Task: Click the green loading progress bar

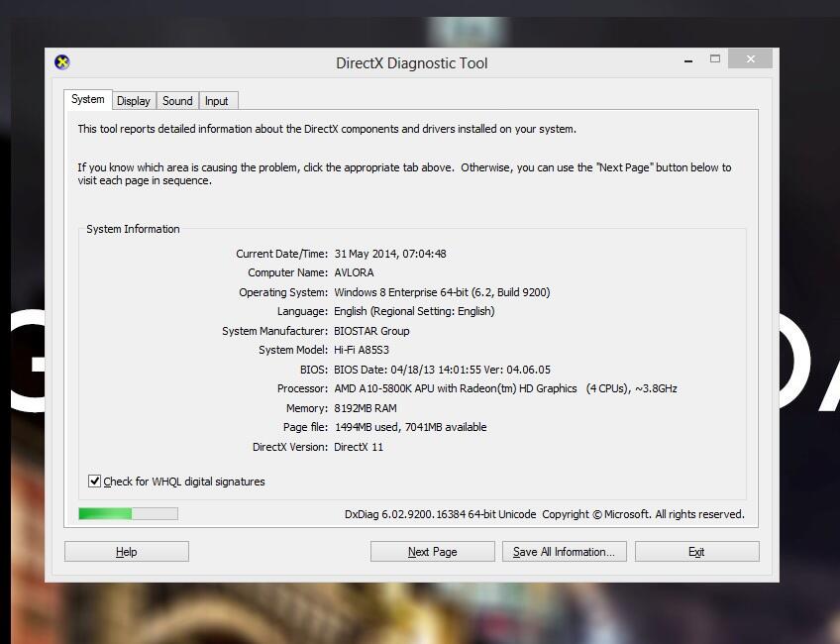Action: (x=128, y=514)
